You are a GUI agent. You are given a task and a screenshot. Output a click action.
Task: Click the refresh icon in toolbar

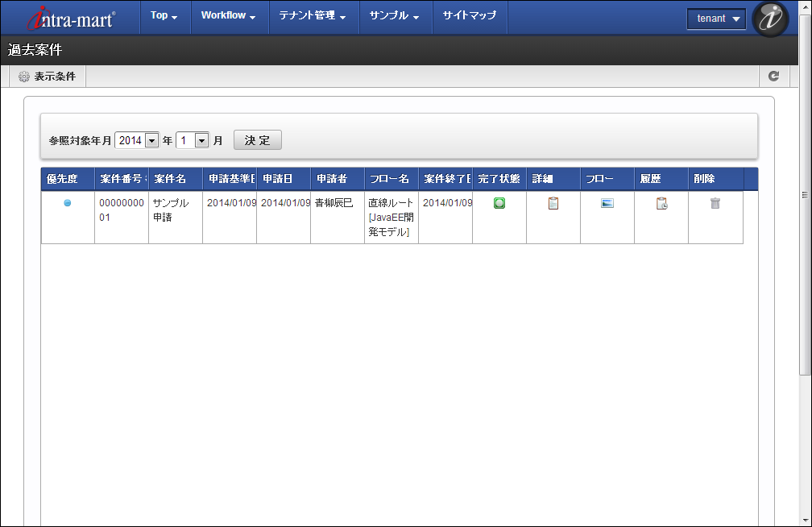click(x=773, y=76)
